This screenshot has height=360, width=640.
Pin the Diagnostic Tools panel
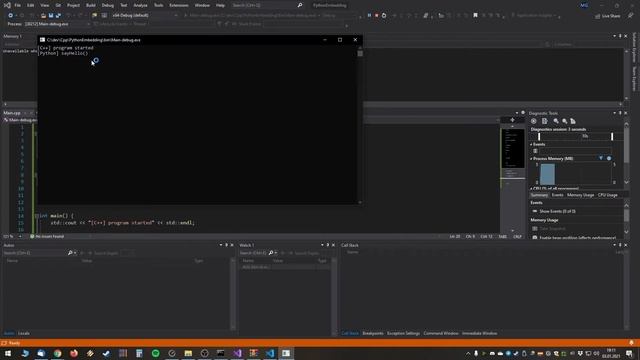pos(620,113)
